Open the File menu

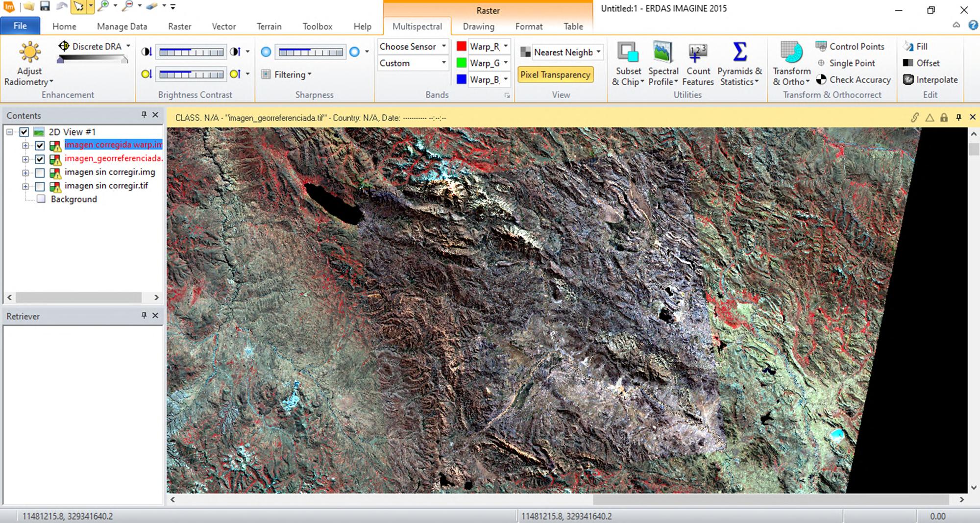coord(20,26)
